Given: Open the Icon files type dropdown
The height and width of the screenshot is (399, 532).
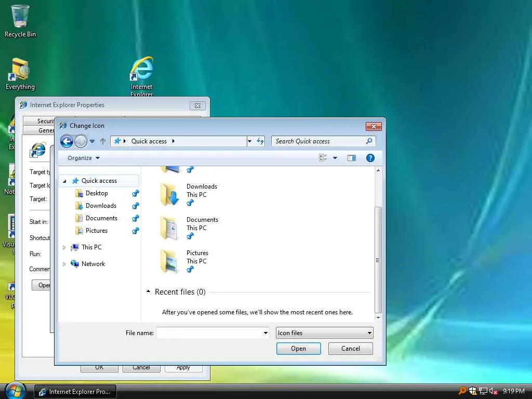Looking at the screenshot, I should tap(325, 333).
